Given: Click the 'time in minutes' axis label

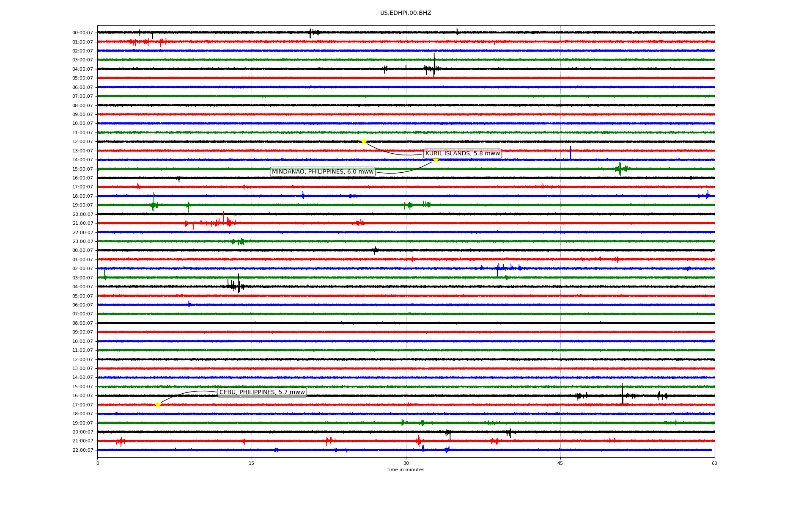Looking at the screenshot, I should point(406,469).
